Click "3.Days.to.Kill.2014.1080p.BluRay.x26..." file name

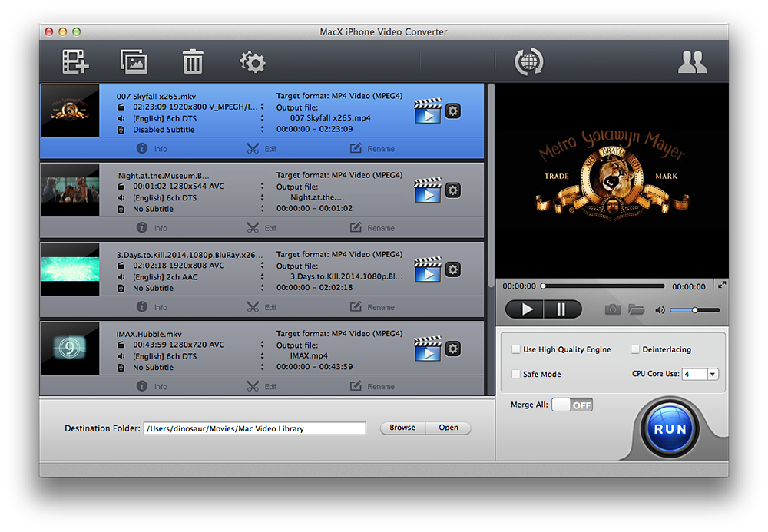click(x=190, y=255)
